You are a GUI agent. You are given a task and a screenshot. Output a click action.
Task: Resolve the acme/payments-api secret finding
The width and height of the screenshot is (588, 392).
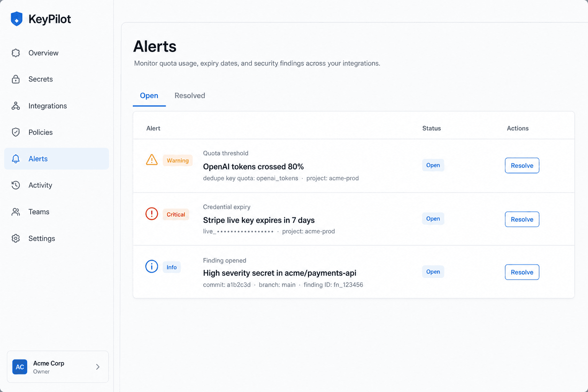coord(522,272)
